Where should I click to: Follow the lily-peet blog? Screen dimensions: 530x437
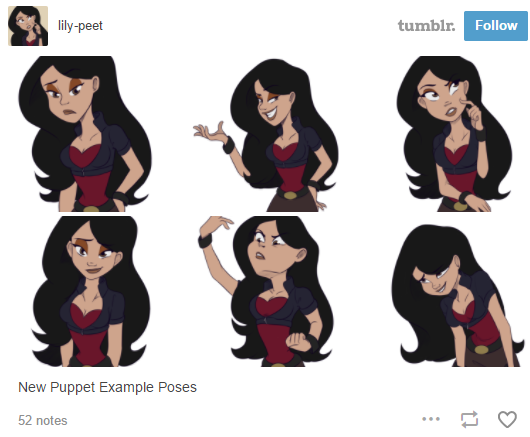(x=496, y=26)
